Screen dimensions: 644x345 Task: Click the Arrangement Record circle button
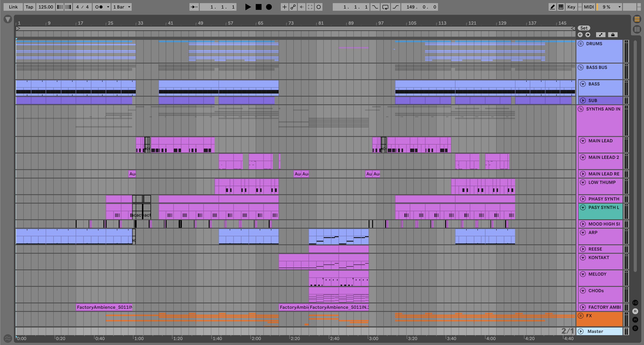(x=269, y=7)
